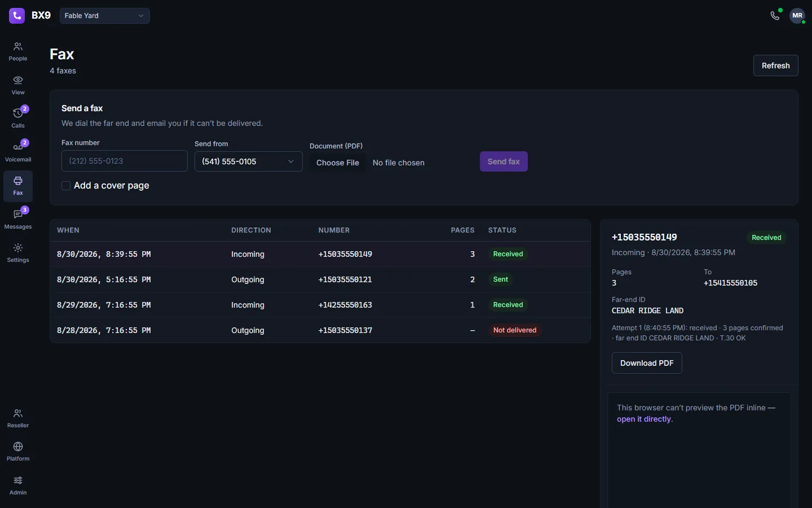812x508 pixels.
Task: Open Settings from the sidebar
Action: coord(18,253)
